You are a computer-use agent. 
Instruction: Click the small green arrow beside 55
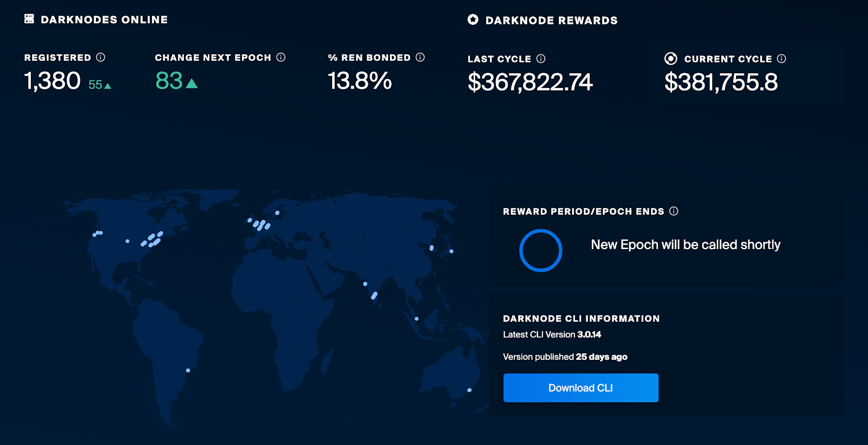pyautogui.click(x=107, y=86)
